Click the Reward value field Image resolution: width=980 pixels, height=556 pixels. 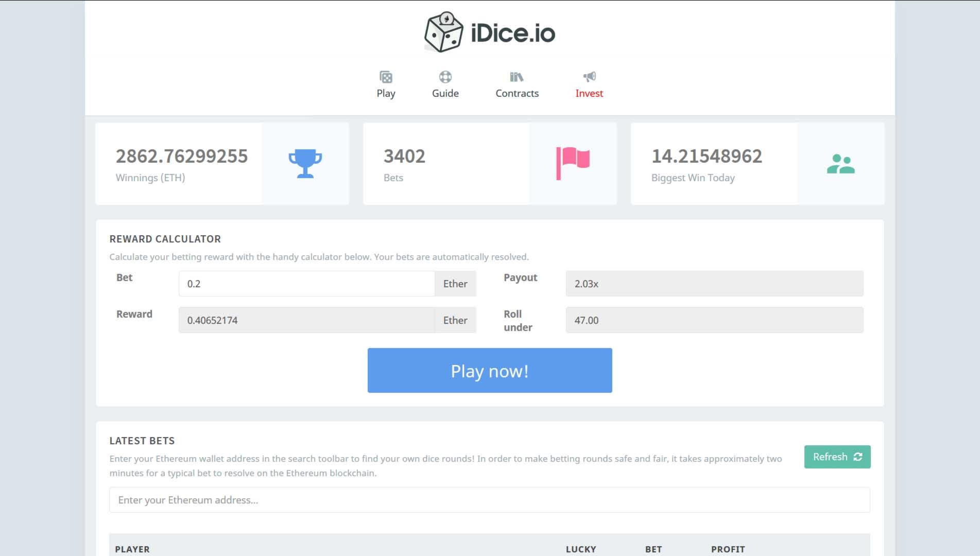(x=307, y=320)
